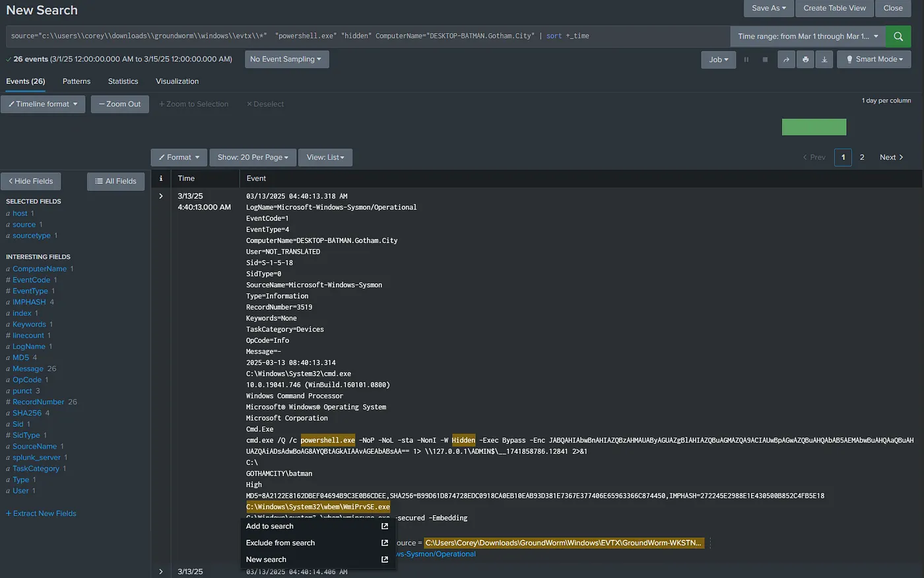This screenshot has height=578, width=924.
Task: Run search with green magnifier button
Action: [x=898, y=36]
